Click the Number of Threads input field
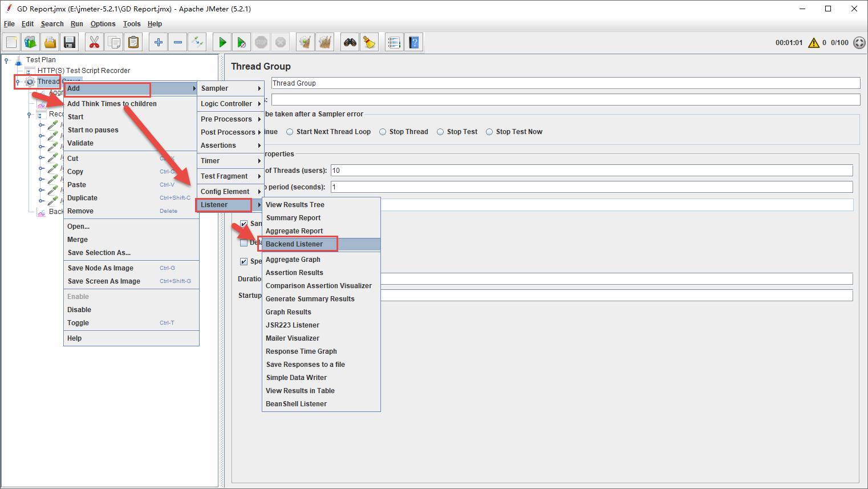 591,171
